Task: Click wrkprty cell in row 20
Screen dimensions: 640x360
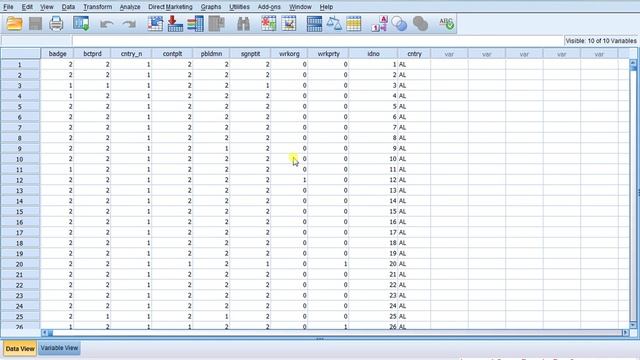Action: coord(328,264)
